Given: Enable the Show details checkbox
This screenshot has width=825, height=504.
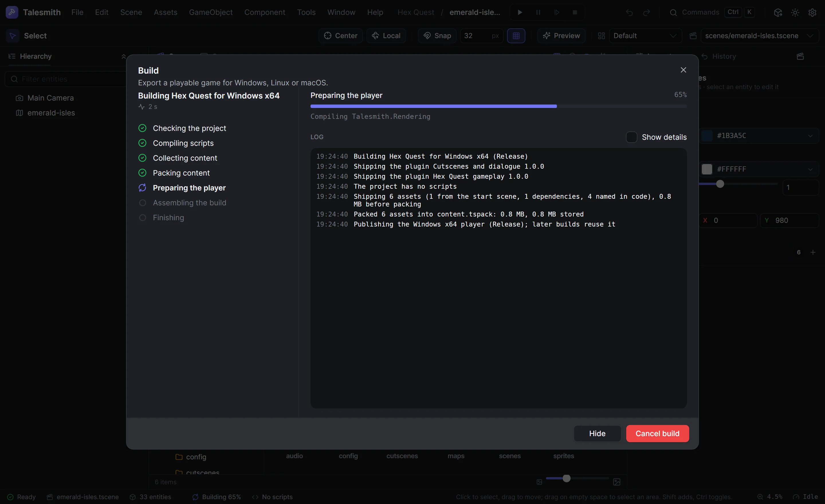Looking at the screenshot, I should [631, 137].
